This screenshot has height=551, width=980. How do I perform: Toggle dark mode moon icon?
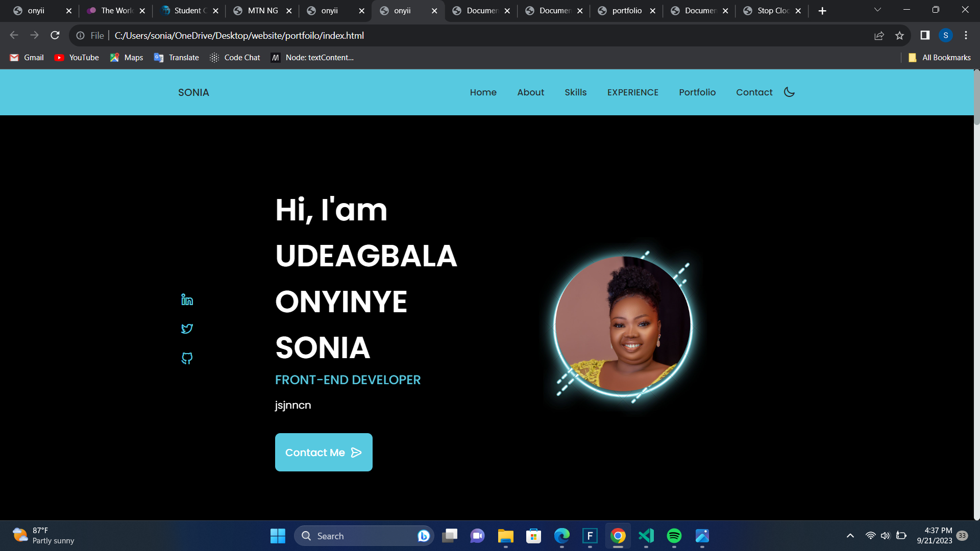click(789, 92)
